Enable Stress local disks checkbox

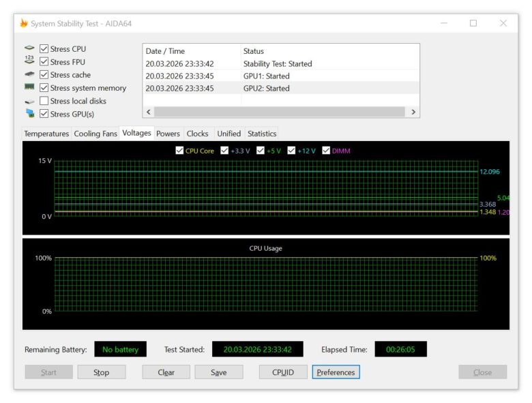pyautogui.click(x=44, y=101)
